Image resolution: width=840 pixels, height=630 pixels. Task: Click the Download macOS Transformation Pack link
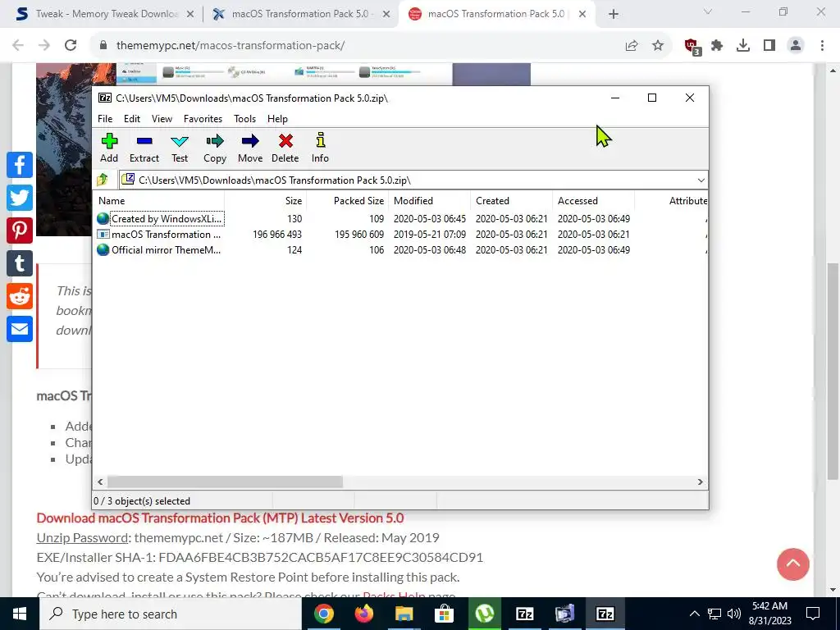coord(220,518)
